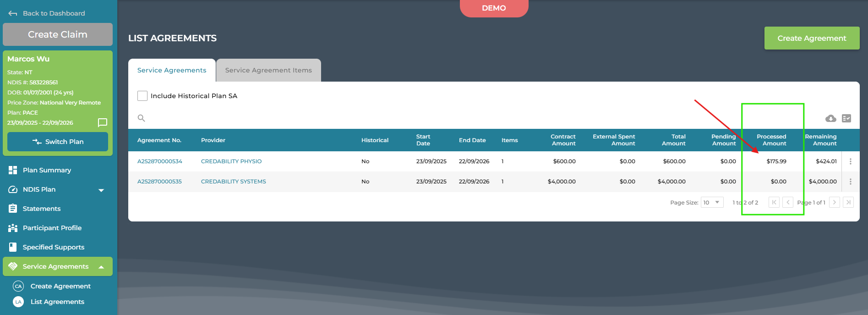Viewport: 868px width, 315px height.
Task: Collapse the Service Agreements sidebar section
Action: (x=101, y=267)
